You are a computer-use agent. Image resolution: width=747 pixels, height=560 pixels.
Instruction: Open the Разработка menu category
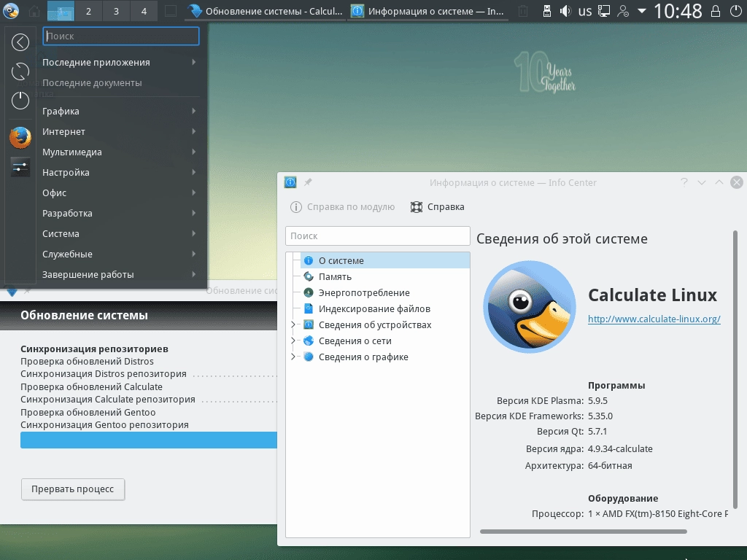(120, 214)
